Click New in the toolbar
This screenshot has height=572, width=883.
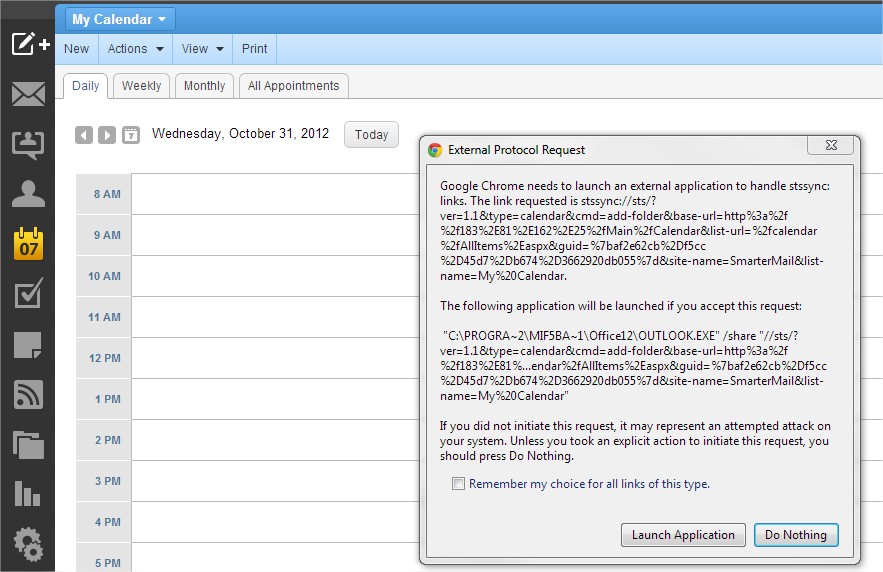(x=77, y=49)
